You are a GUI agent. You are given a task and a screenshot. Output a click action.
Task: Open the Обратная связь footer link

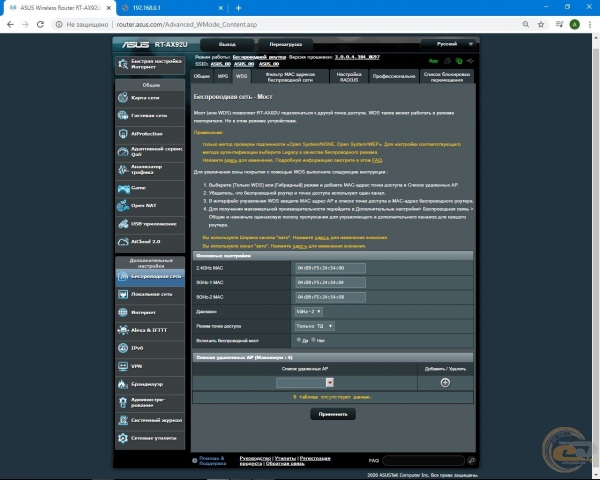click(285, 464)
